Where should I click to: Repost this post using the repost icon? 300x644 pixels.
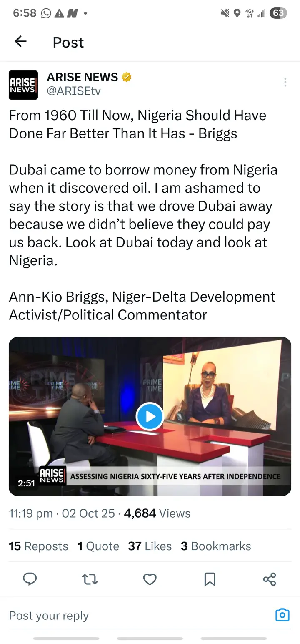pyautogui.click(x=90, y=579)
